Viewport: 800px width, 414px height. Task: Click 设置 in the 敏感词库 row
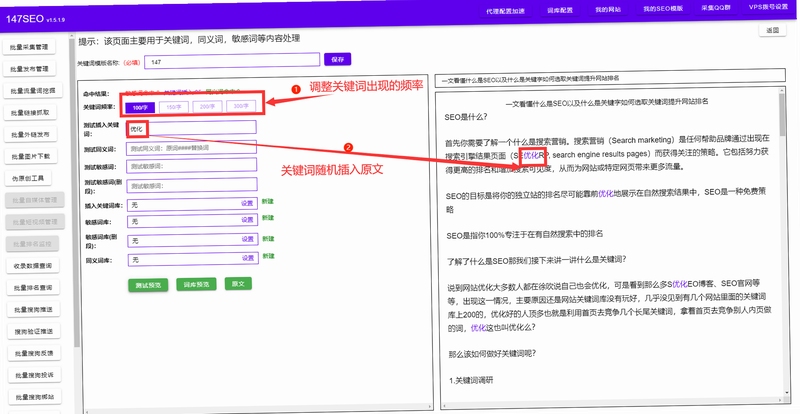[x=248, y=220]
